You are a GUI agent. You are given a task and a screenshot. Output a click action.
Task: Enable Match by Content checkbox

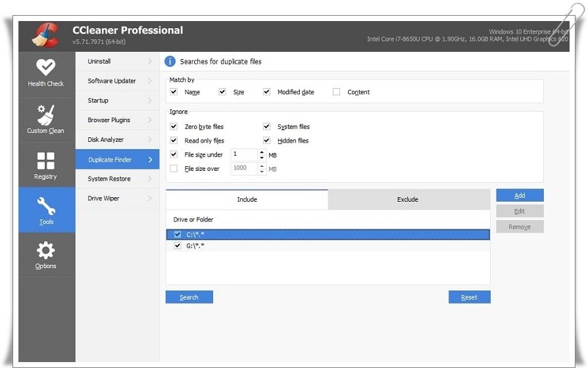[336, 91]
